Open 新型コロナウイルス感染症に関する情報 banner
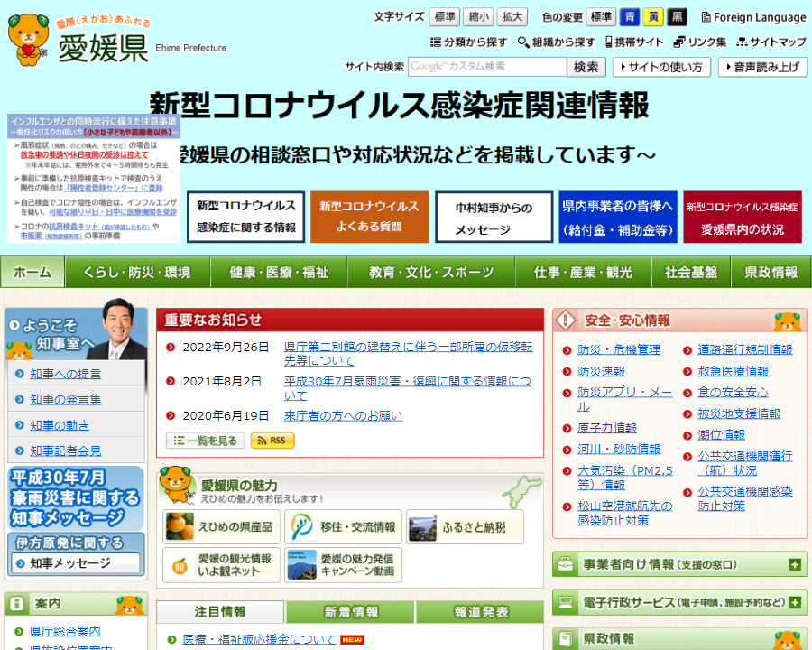The width and height of the screenshot is (812, 650). (246, 217)
